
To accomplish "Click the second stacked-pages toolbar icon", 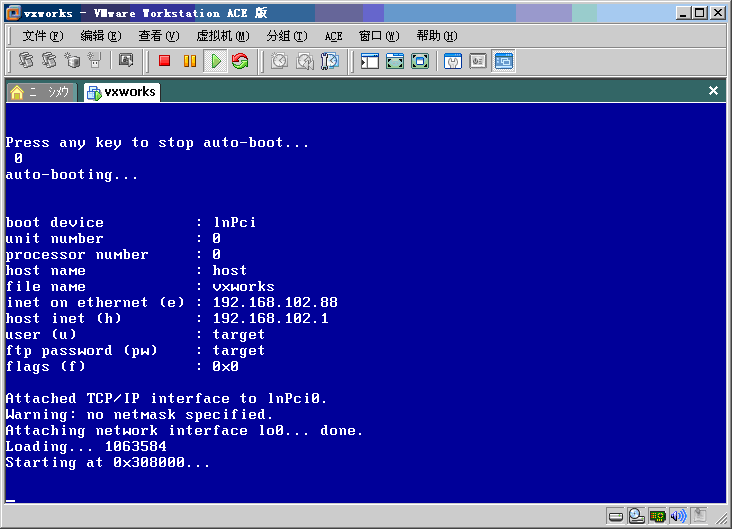I will tap(49, 61).
